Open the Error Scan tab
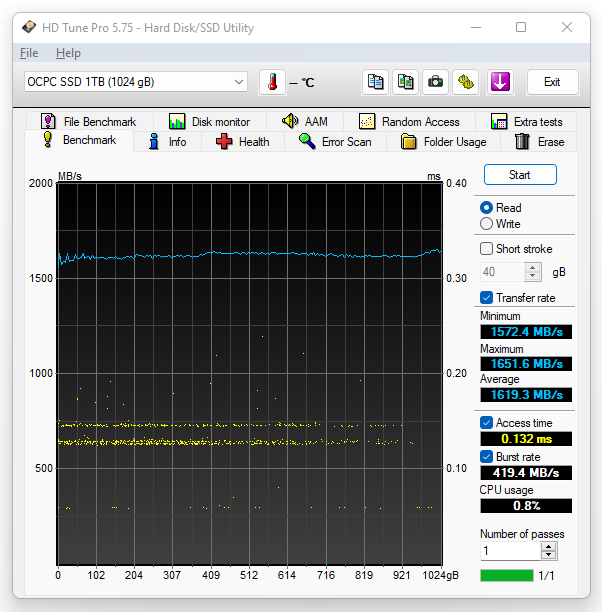Image resolution: width=602 pixels, height=612 pixels. [x=335, y=142]
